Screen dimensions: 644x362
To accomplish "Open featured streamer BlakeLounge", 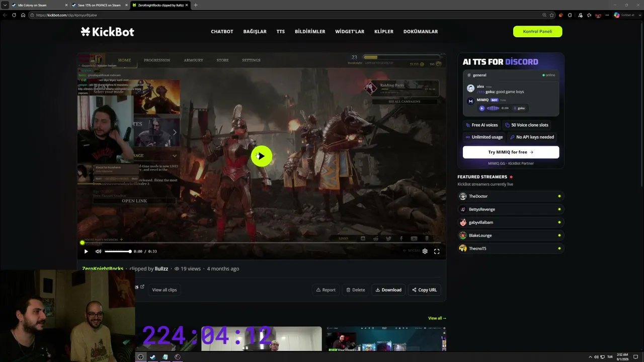I will click(510, 235).
